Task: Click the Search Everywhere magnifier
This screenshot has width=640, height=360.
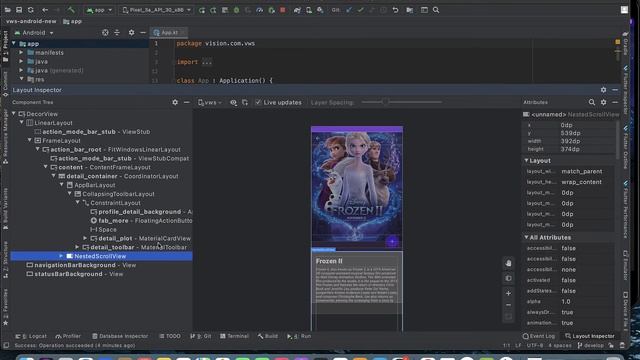Action: (436, 10)
